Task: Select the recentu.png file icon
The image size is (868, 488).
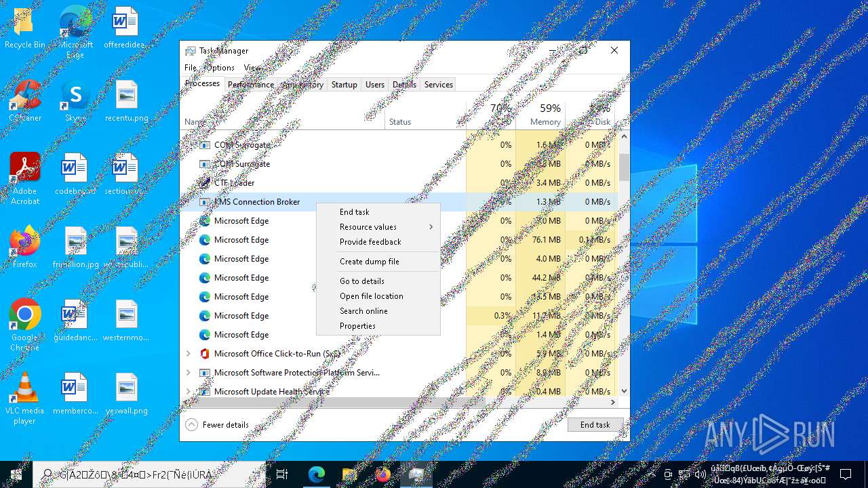Action: pos(126,102)
